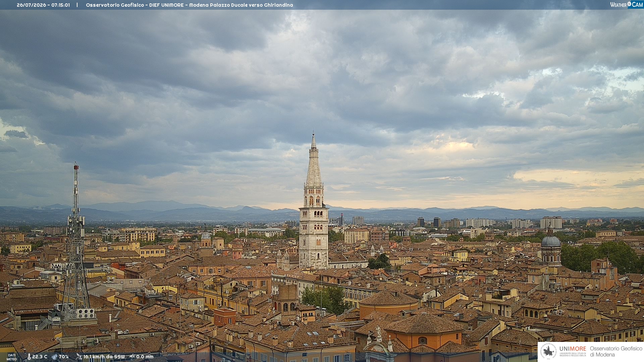This screenshot has height=362, width=644.
Task: Click the temperature value 22.3 C
Action: click(40, 357)
